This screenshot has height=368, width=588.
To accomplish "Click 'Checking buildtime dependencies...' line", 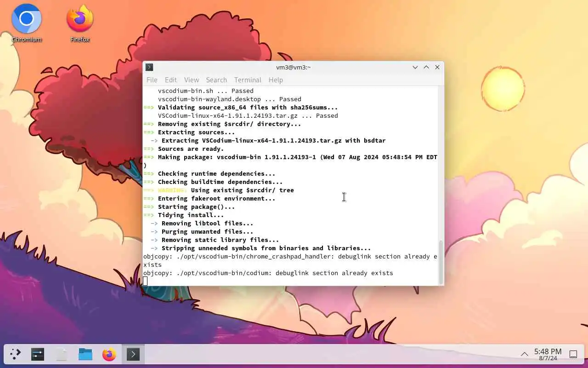I will (x=213, y=182).
